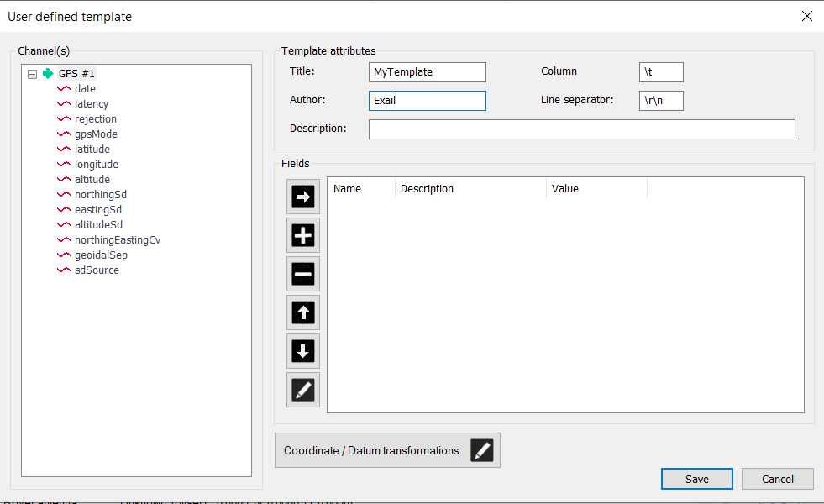The height and width of the screenshot is (504, 824).
Task: Select the geoidalSep channel item
Action: coord(101,255)
